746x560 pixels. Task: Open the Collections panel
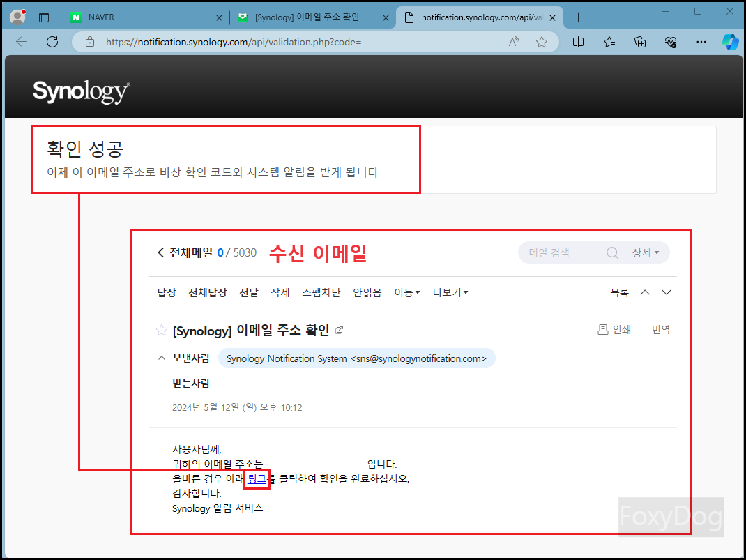pyautogui.click(x=640, y=42)
